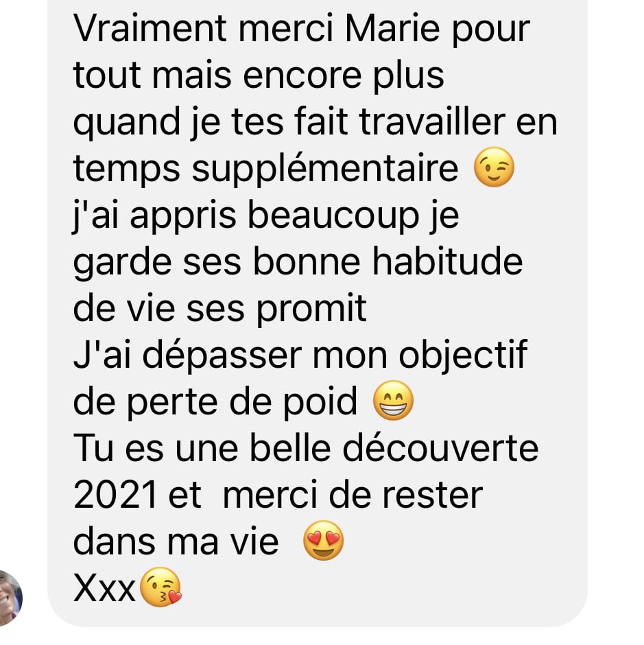Viewport: 644px width, 645px height.
Task: Select the word "promit"
Action: [x=312, y=311]
